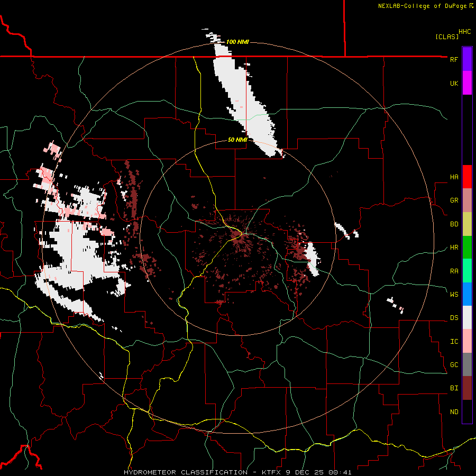This screenshot has width=476, height=476.
Task: Select the BD yellow legend block
Action: point(467,224)
